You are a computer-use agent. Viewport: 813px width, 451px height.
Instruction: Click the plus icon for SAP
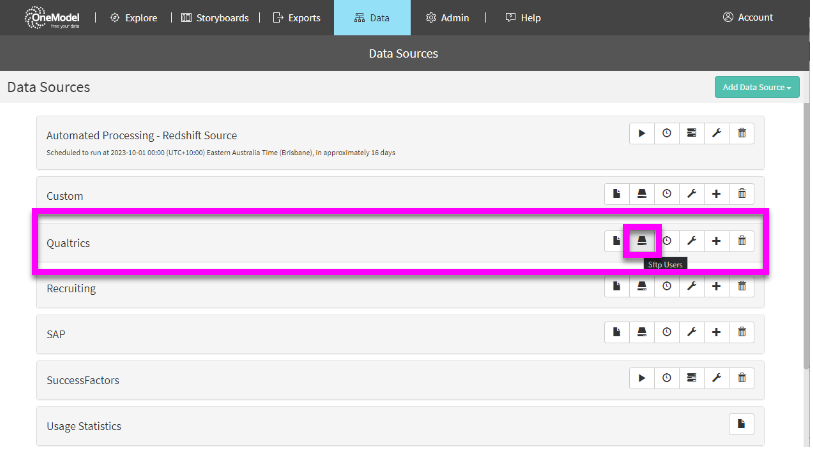(x=716, y=332)
